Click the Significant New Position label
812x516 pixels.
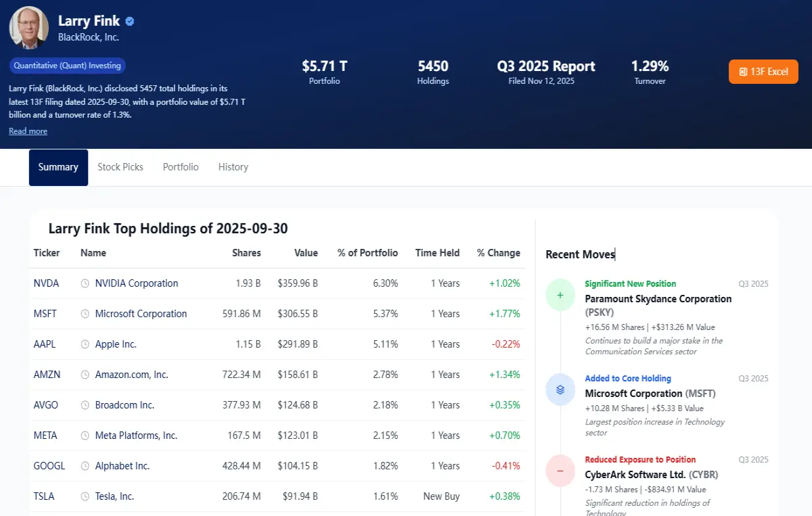tap(631, 284)
